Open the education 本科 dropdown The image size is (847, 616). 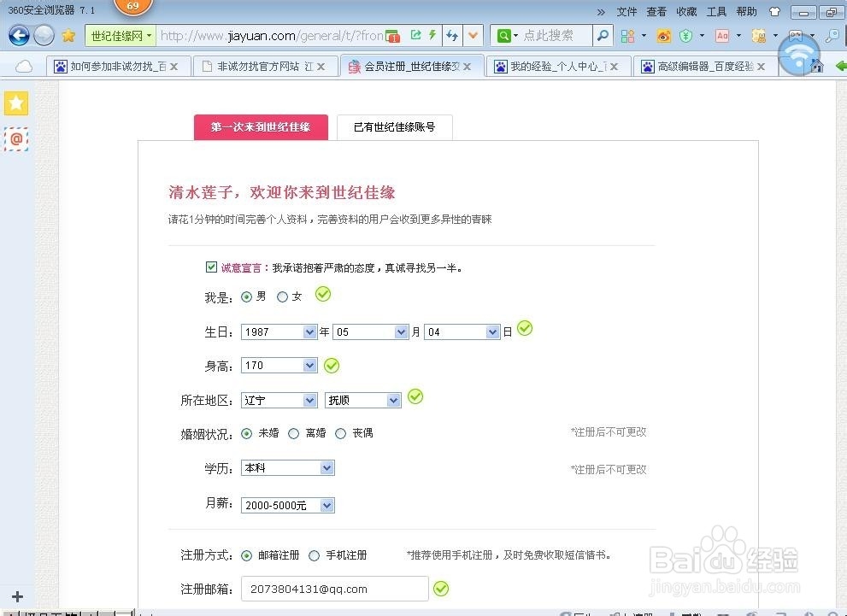coord(287,468)
